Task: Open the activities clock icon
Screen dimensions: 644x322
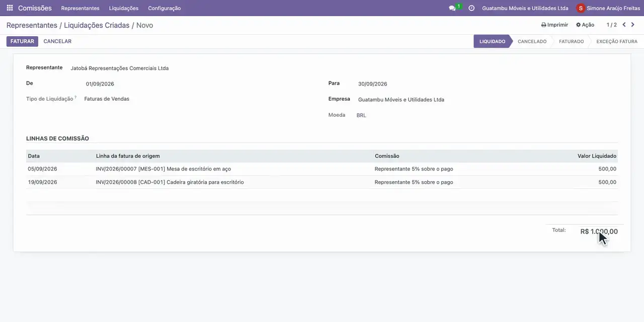Action: pos(471,8)
